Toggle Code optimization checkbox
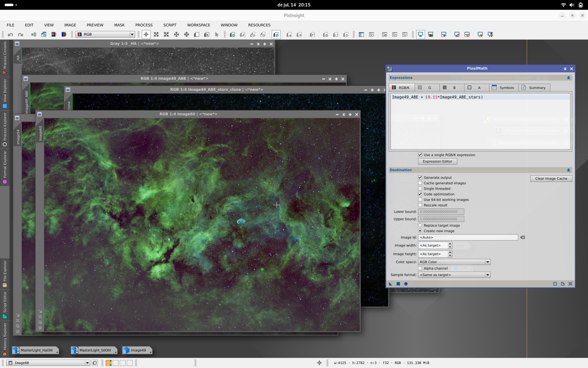The height and width of the screenshot is (368, 588). (420, 194)
